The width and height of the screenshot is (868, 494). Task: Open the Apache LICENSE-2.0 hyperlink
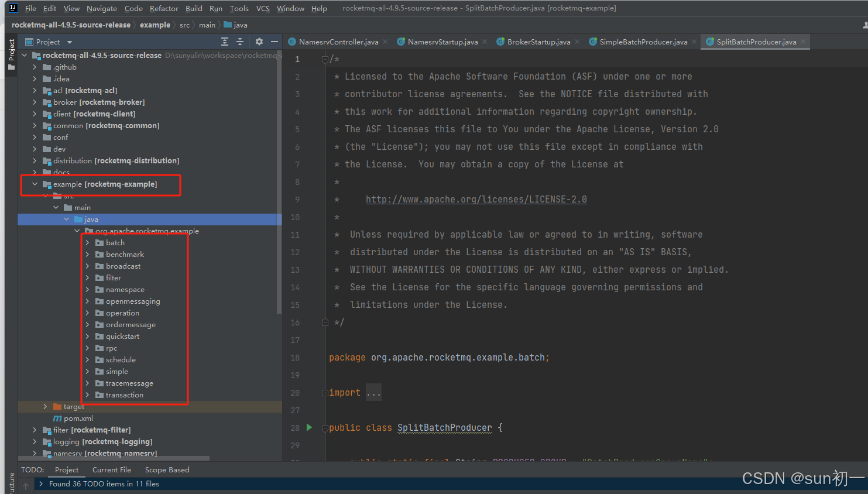(476, 199)
